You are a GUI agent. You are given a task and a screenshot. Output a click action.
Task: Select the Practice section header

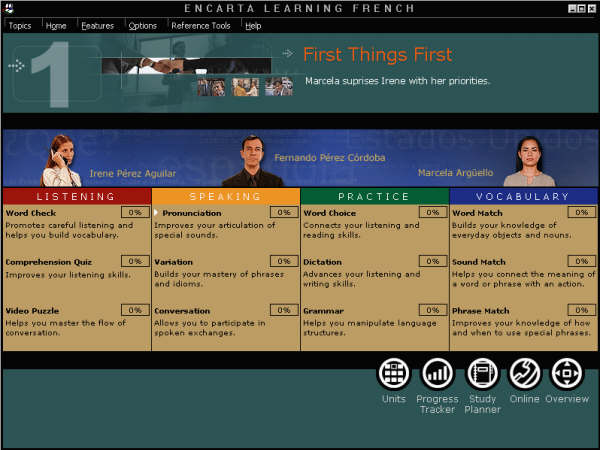(375, 196)
